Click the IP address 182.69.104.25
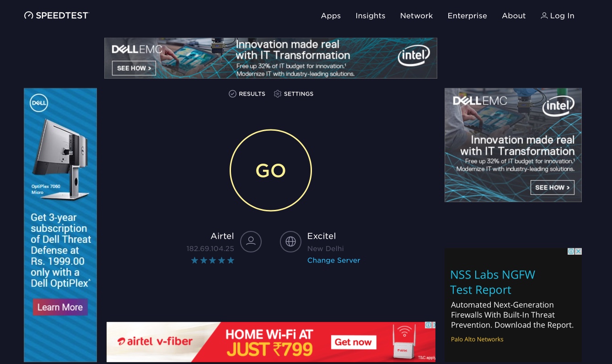This screenshot has width=612, height=364. tap(210, 249)
